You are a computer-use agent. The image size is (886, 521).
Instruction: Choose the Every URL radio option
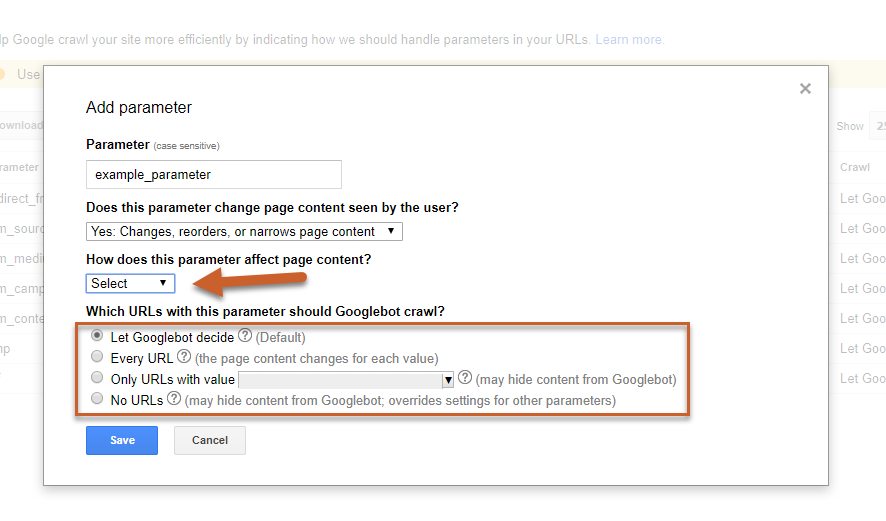pyautogui.click(x=97, y=357)
